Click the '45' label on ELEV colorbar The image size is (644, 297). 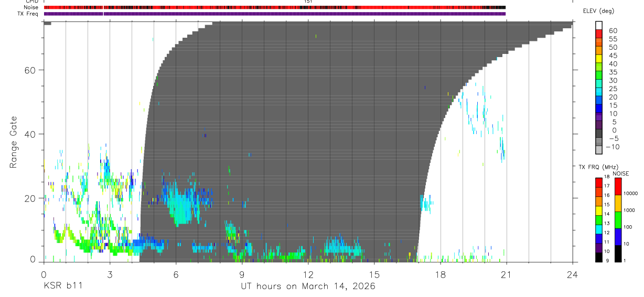pyautogui.click(x=613, y=56)
